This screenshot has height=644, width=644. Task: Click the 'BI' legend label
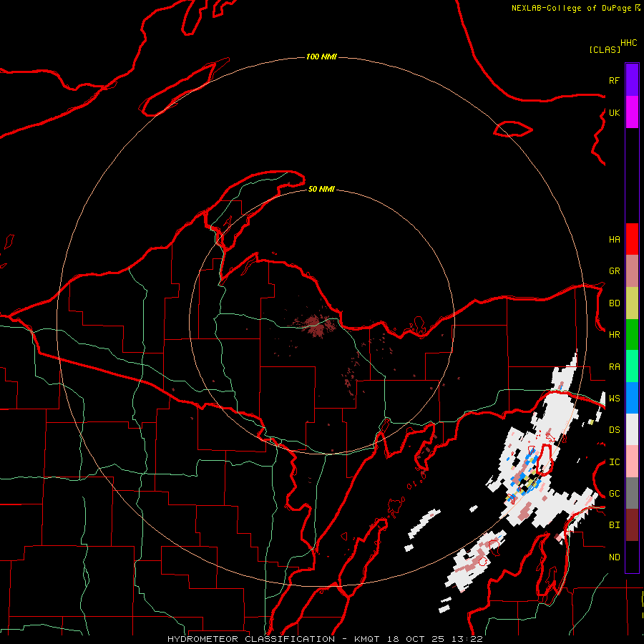point(614,525)
